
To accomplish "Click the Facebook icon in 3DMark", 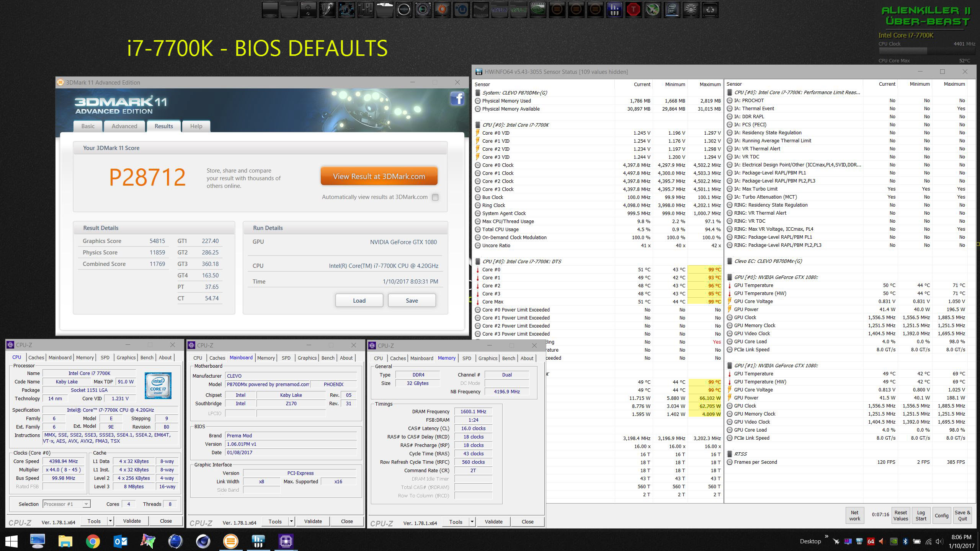I will point(457,99).
